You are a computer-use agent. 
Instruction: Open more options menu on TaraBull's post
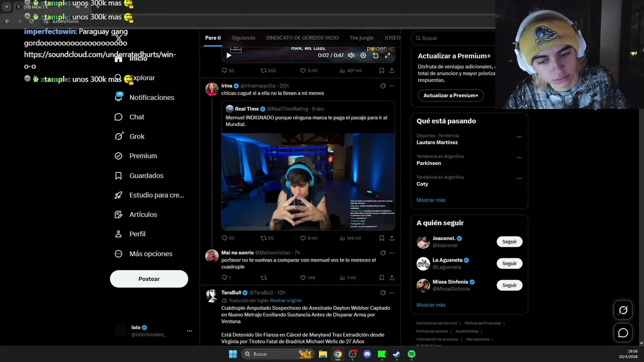click(392, 293)
